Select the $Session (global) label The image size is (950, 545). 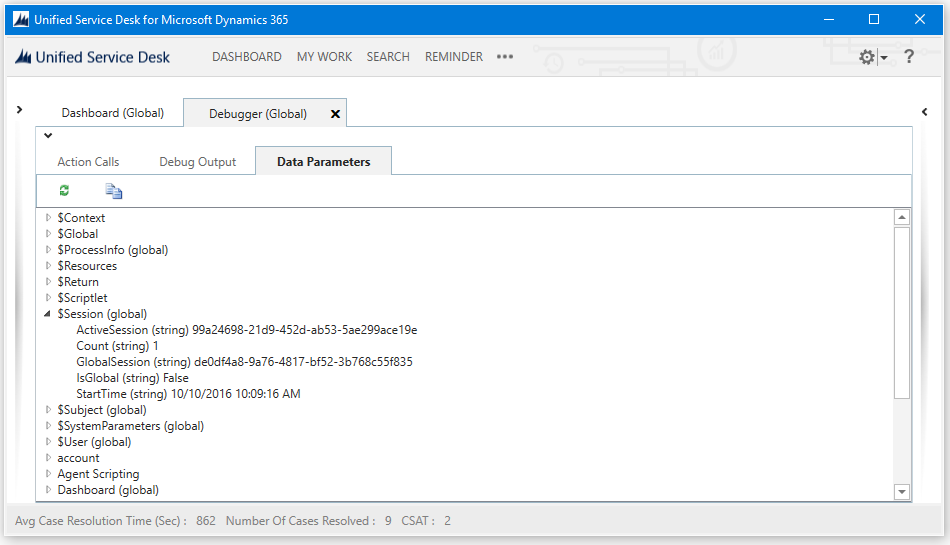click(102, 314)
